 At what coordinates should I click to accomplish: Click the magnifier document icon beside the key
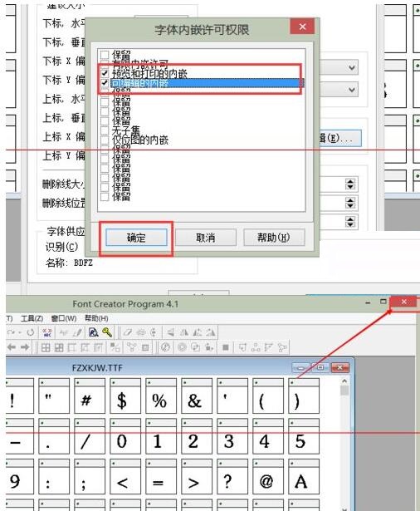click(94, 332)
